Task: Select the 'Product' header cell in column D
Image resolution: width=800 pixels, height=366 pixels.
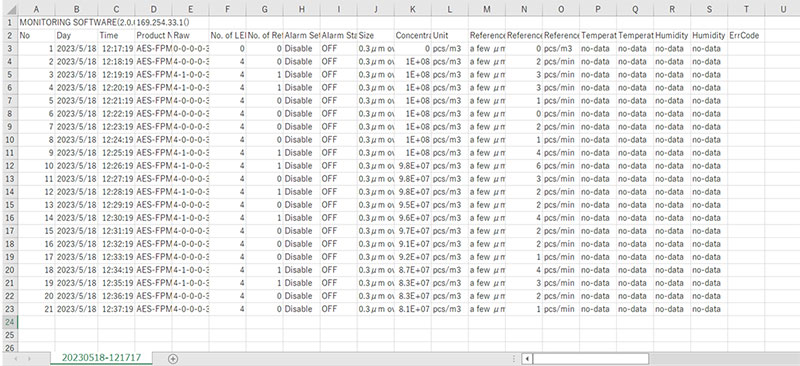Action: pyautogui.click(x=154, y=36)
